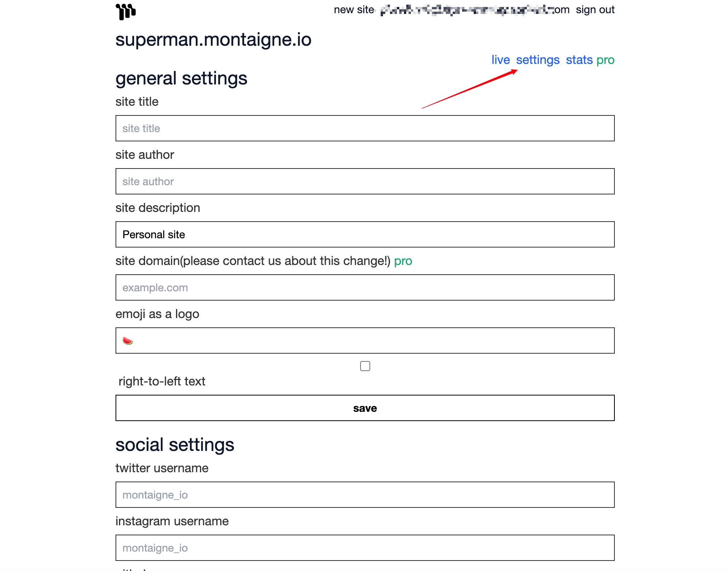Focus the site author field

click(x=365, y=181)
